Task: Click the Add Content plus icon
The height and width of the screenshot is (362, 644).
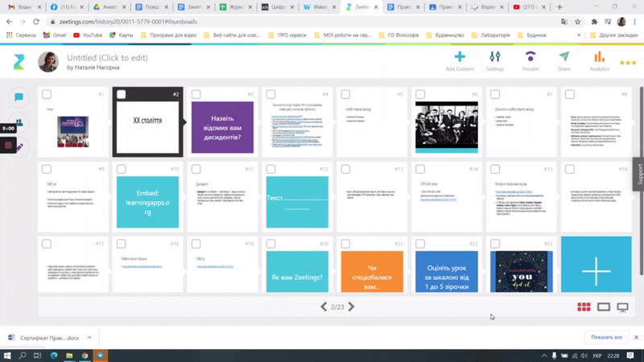Action: (460, 57)
